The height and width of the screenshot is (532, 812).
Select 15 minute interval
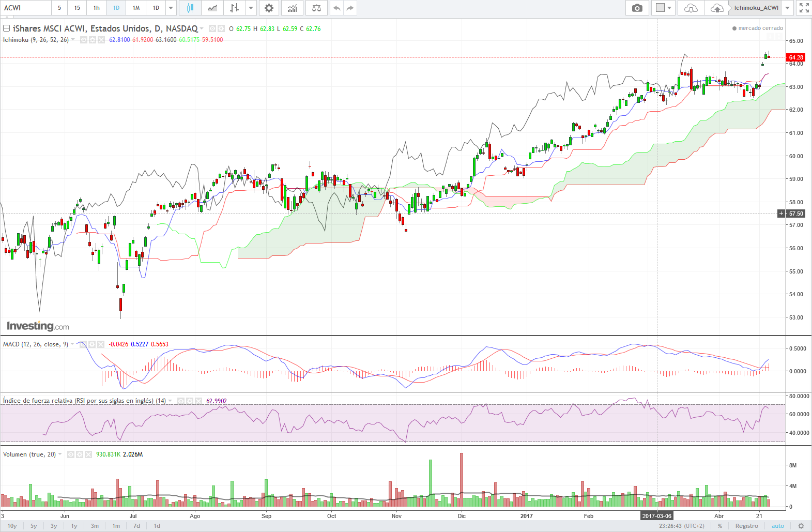coord(77,8)
